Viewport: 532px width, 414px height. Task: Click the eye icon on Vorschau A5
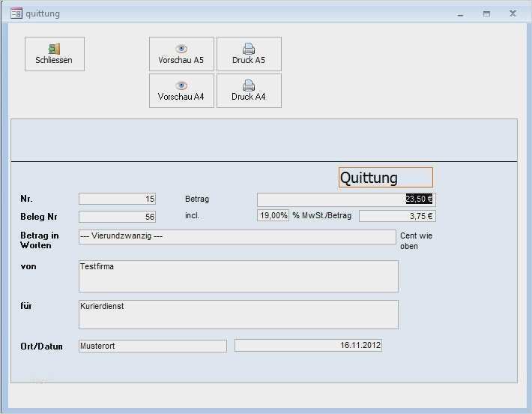click(181, 49)
